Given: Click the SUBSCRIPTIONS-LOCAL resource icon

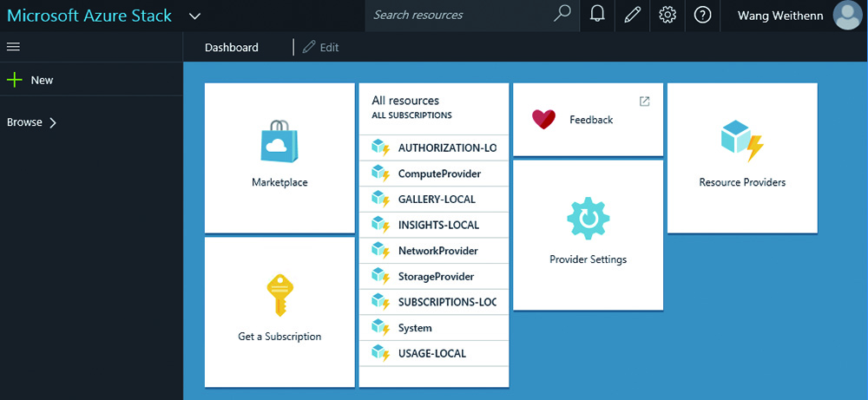Looking at the screenshot, I should coord(381,302).
